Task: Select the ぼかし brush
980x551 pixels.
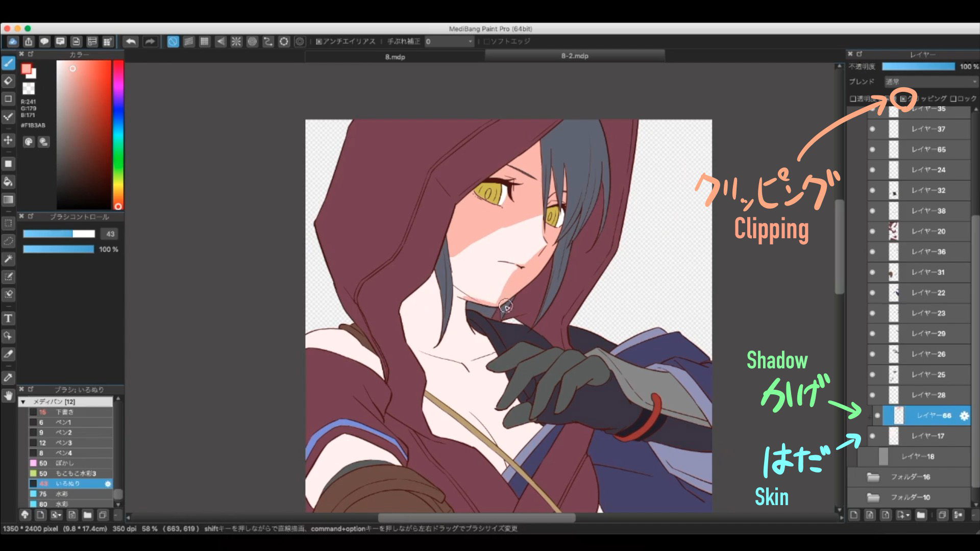Action: click(70, 463)
